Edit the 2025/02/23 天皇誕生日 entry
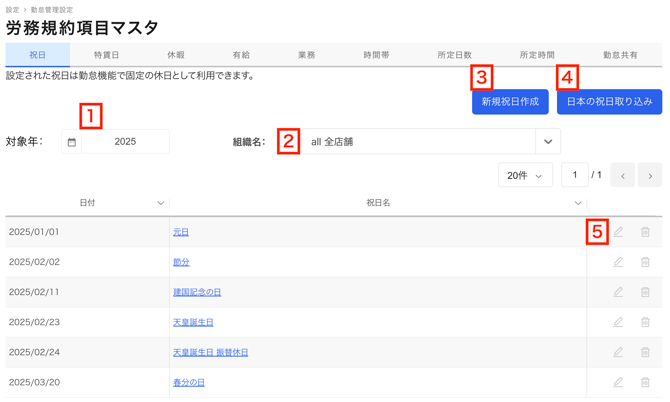The width and height of the screenshot is (670, 402). pos(618,322)
